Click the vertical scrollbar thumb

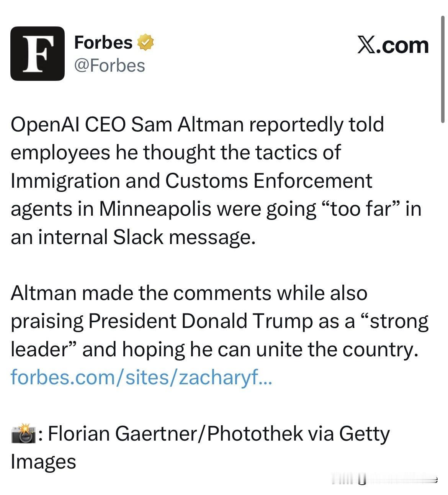pyautogui.click(x=443, y=69)
